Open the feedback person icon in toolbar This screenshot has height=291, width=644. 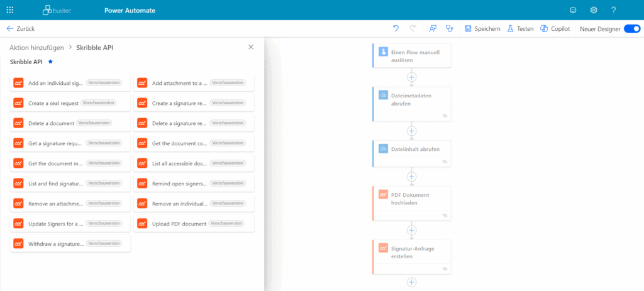click(433, 29)
